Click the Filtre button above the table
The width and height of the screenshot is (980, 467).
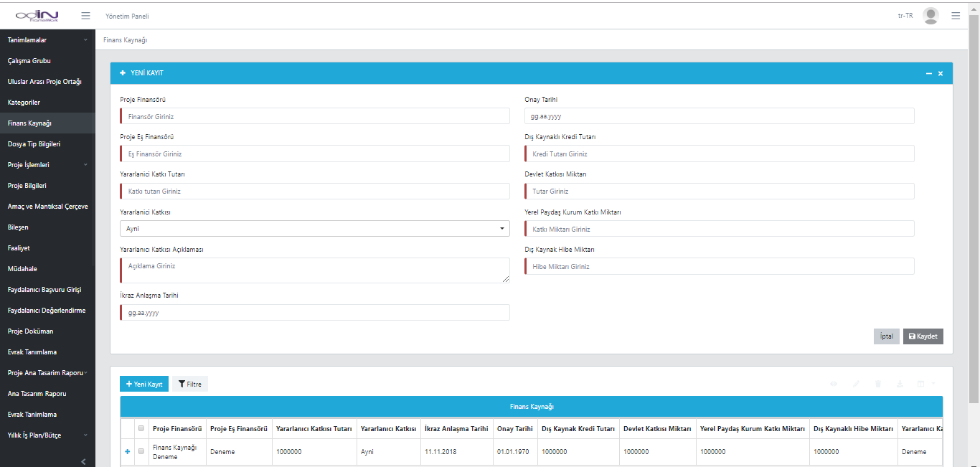pyautogui.click(x=190, y=385)
